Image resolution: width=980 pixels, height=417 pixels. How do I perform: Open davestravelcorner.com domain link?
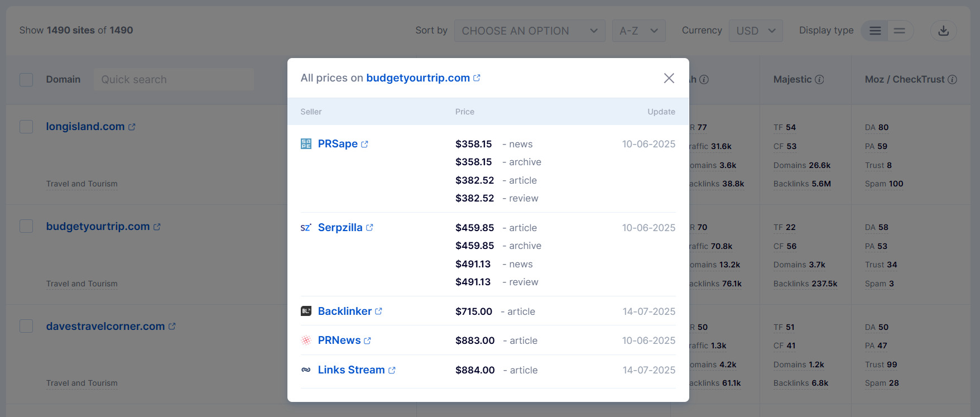click(x=105, y=327)
